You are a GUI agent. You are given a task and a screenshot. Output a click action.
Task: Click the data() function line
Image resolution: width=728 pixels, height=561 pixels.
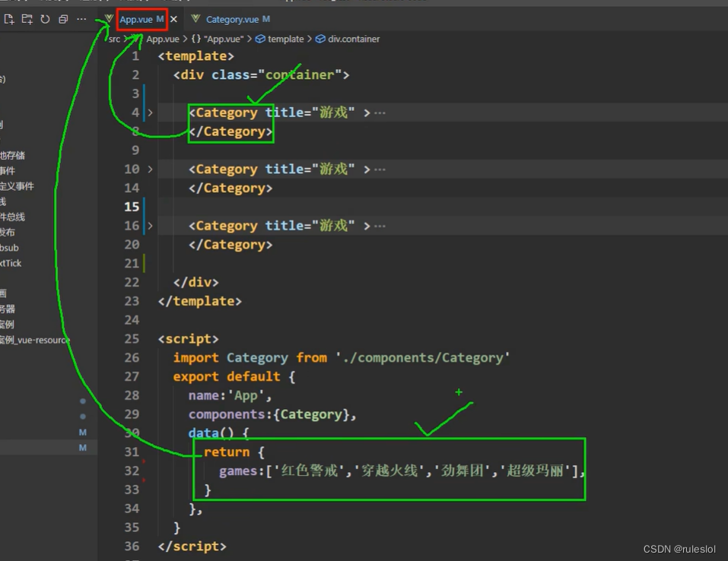218,433
